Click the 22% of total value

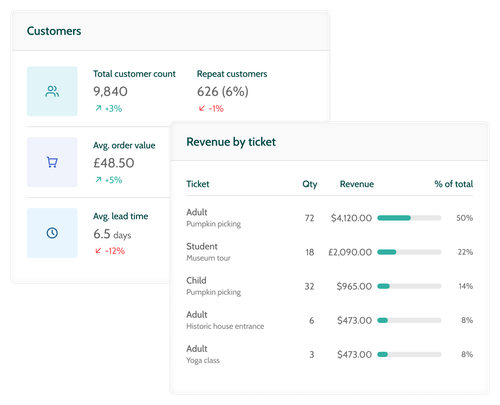click(465, 252)
